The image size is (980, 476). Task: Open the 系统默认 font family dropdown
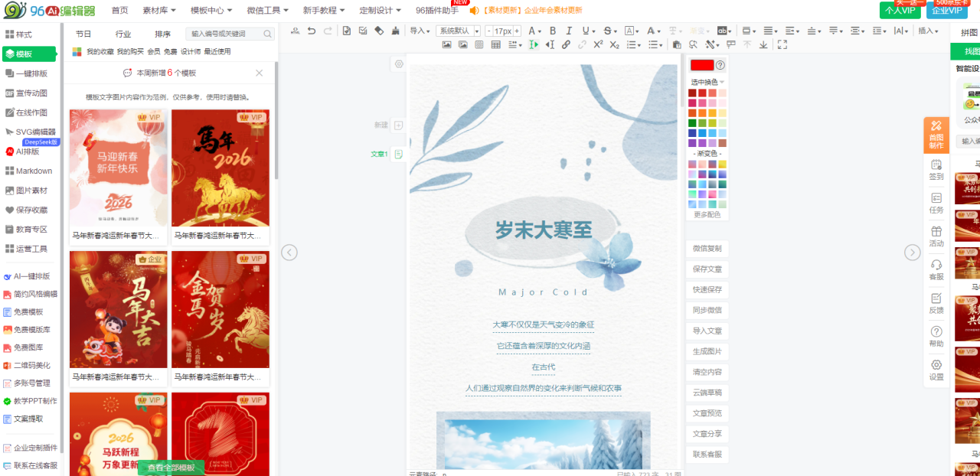(458, 31)
